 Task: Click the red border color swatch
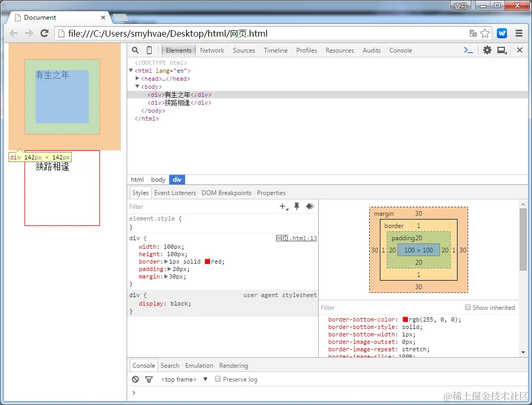click(207, 261)
